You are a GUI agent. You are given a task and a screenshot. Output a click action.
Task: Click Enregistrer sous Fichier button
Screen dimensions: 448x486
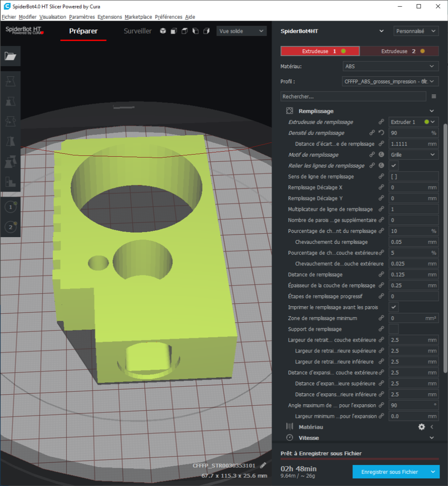pos(389,472)
